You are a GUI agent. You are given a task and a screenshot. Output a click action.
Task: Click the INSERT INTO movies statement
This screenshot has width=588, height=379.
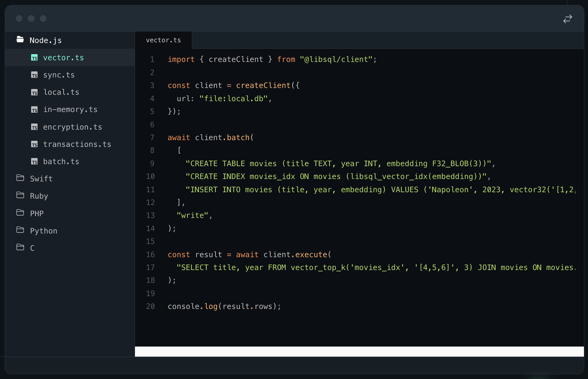(x=380, y=190)
